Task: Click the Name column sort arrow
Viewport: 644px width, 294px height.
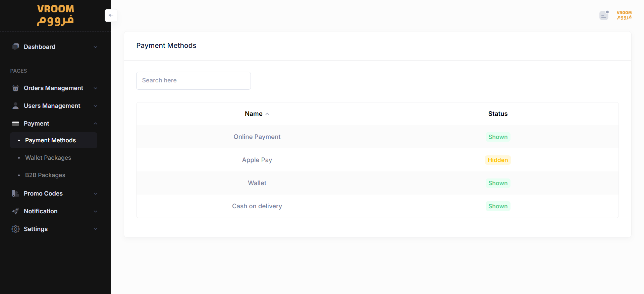Action: pyautogui.click(x=267, y=114)
